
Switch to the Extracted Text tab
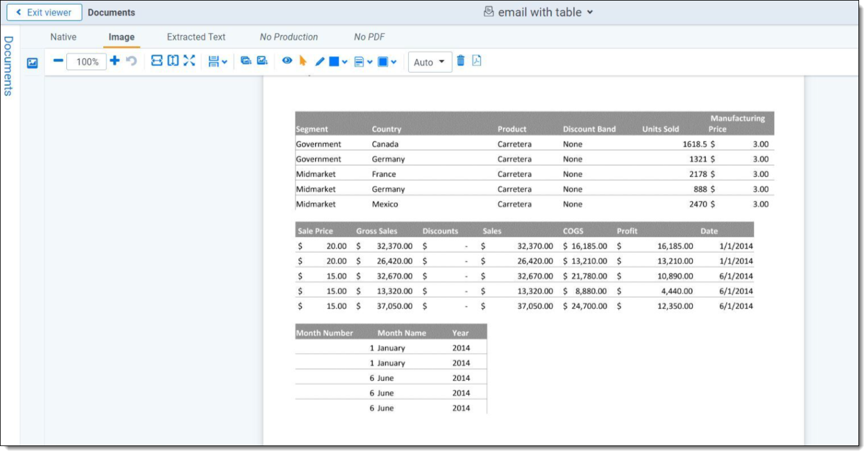pos(196,37)
